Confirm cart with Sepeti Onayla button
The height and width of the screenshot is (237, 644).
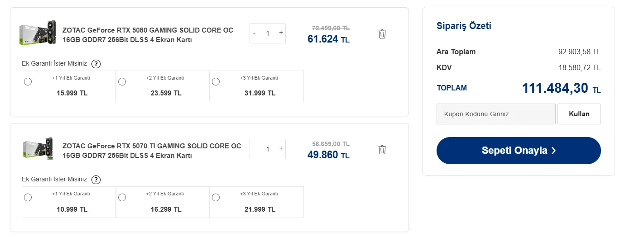point(518,151)
